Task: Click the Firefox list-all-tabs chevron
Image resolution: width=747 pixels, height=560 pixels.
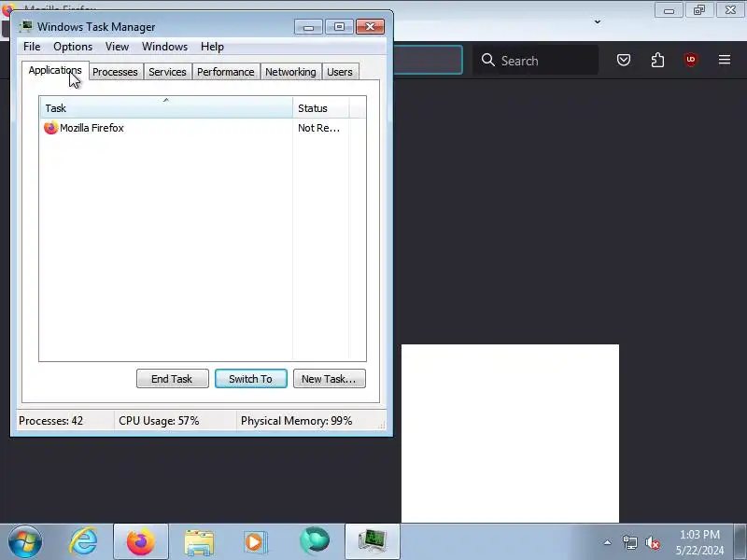Action: (598, 21)
